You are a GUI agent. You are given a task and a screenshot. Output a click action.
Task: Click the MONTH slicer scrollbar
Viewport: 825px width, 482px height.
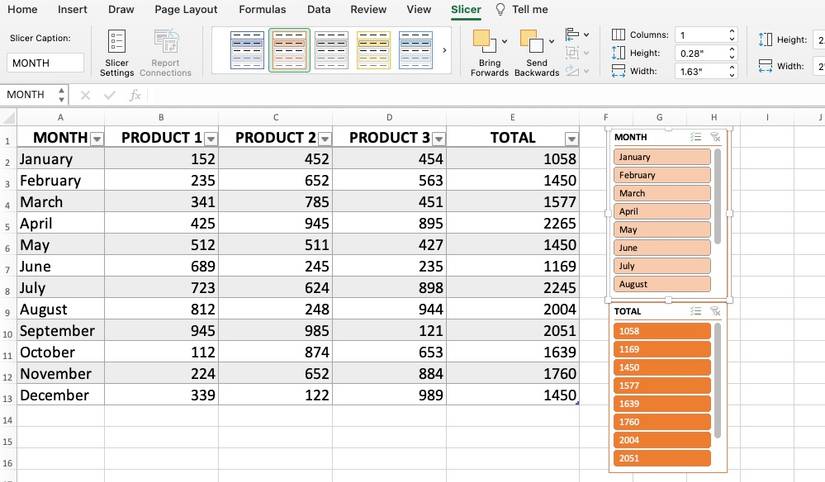[718, 196]
